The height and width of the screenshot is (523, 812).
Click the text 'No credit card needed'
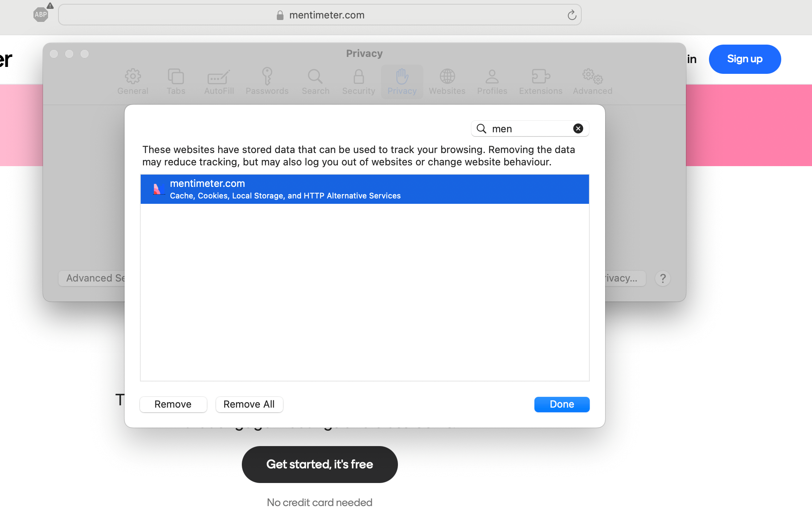coord(319,502)
